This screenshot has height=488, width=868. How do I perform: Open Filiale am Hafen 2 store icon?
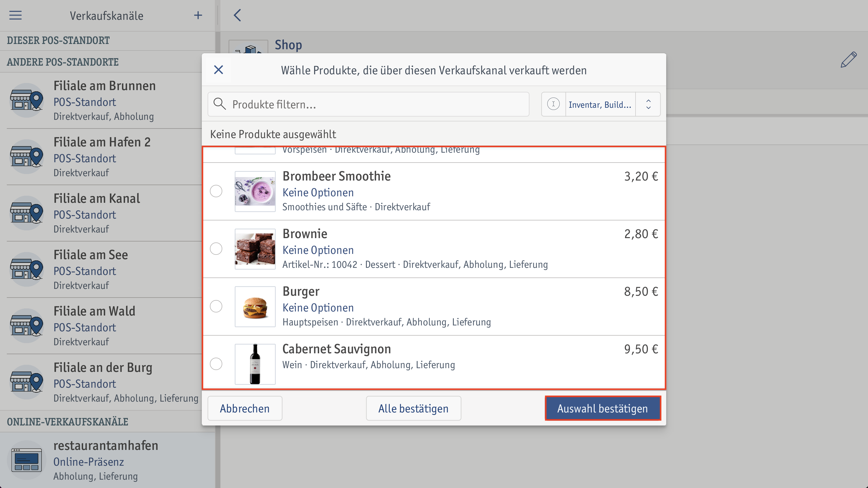pyautogui.click(x=27, y=157)
